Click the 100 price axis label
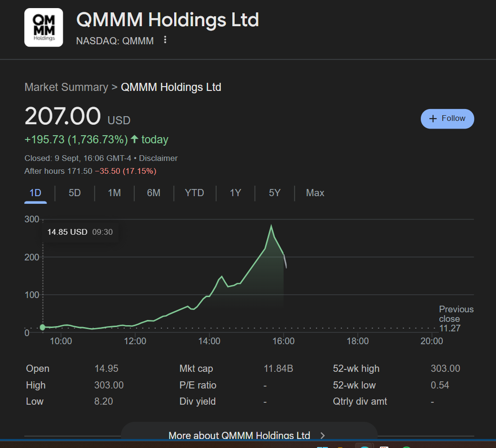This screenshot has width=496, height=448. [31, 295]
